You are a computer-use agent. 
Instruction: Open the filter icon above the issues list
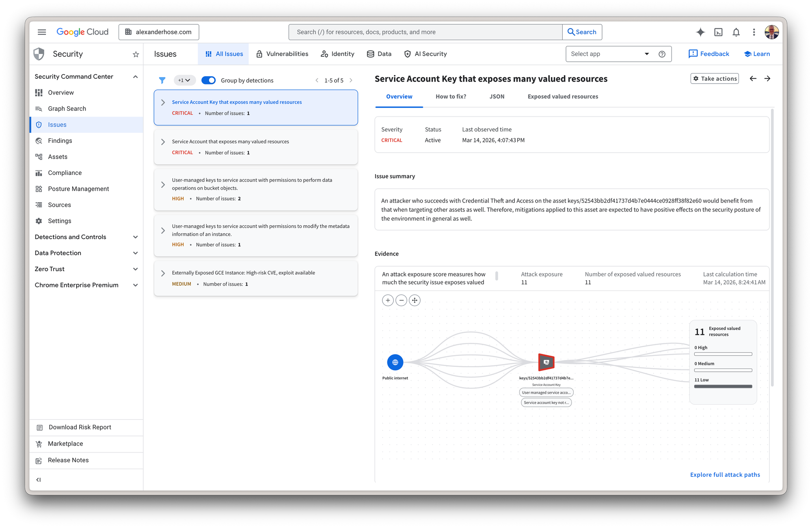click(x=162, y=80)
